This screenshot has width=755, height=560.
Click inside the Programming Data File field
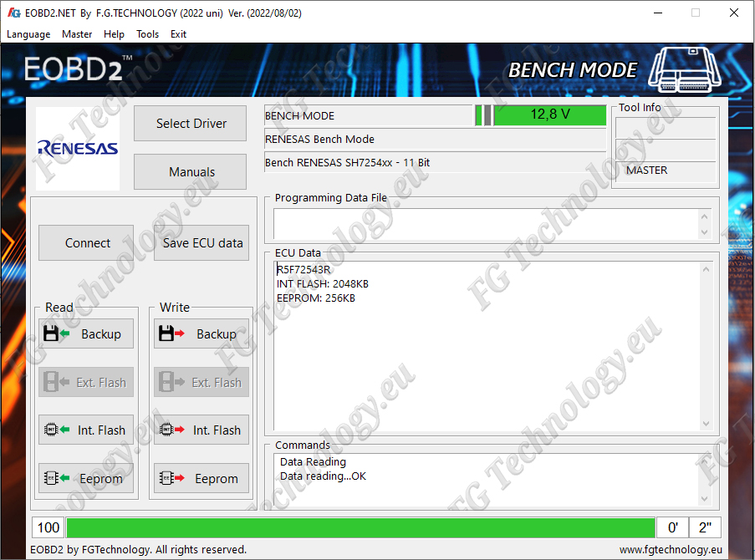pyautogui.click(x=485, y=223)
